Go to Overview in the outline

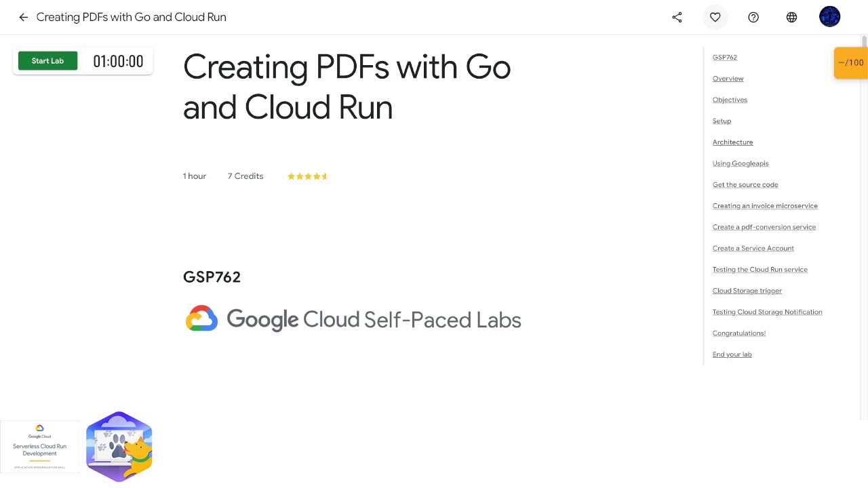[x=728, y=79]
